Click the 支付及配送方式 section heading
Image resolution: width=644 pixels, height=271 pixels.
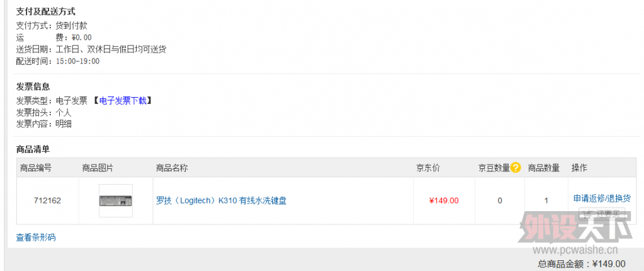click(x=46, y=12)
